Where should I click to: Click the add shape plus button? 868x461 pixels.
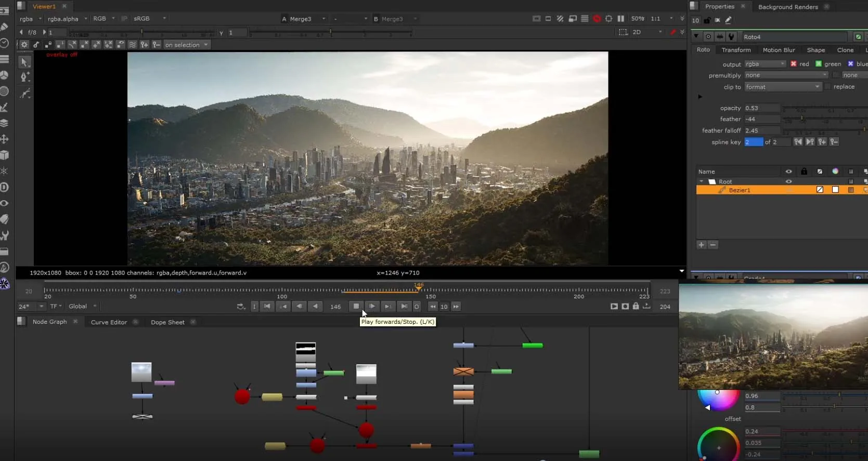pos(701,244)
